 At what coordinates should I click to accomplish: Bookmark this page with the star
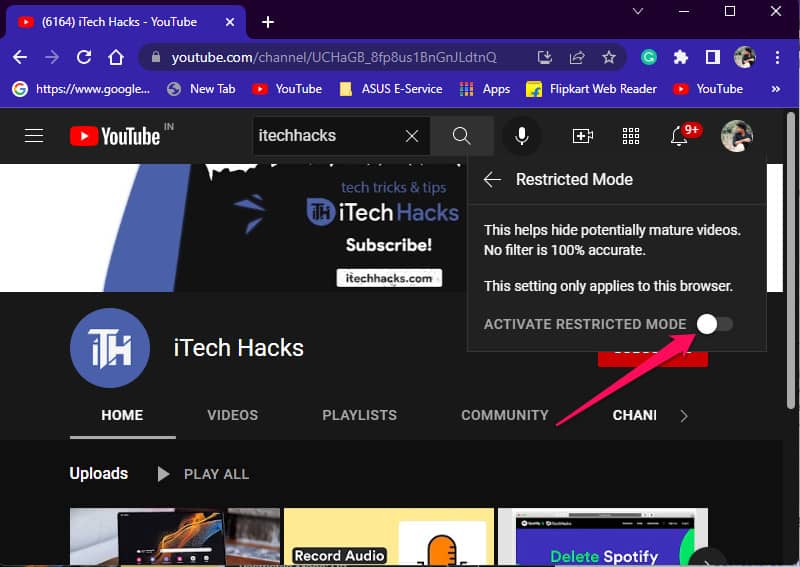(608, 57)
